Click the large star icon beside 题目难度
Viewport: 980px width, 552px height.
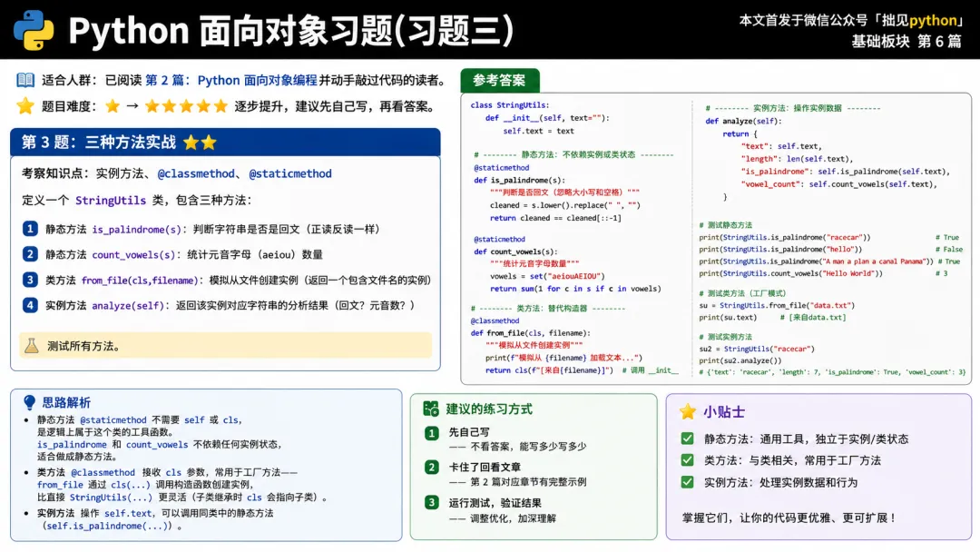25,105
